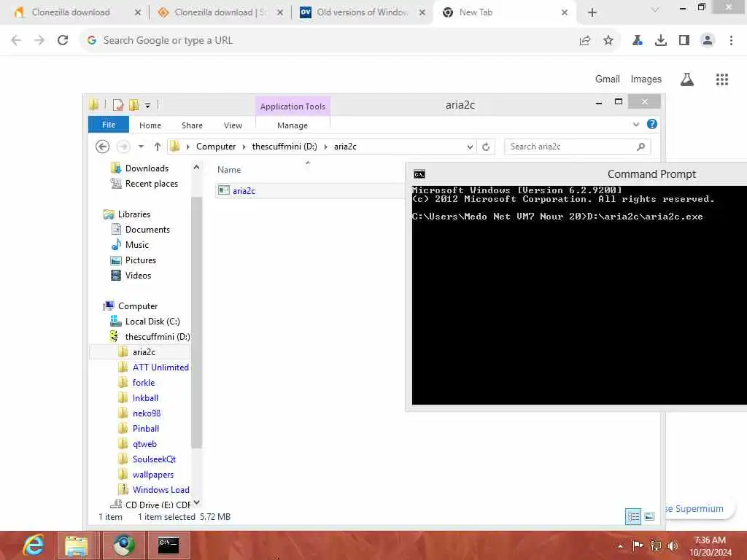Screen dimensions: 747x560
Task: Switch to Old versions of Windows tab
Action: [362, 12]
